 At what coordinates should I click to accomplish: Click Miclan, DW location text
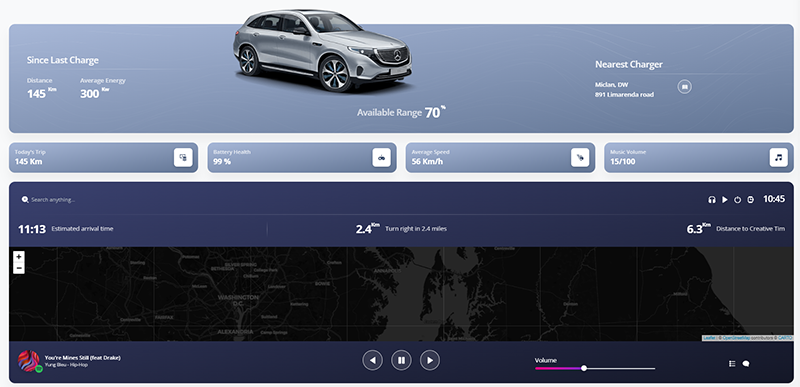click(x=612, y=85)
